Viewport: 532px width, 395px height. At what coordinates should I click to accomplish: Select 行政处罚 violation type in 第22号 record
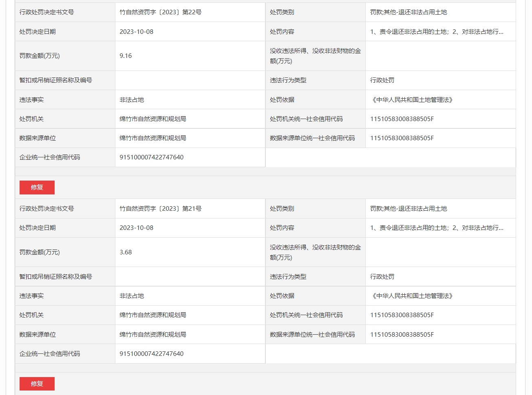pos(382,80)
